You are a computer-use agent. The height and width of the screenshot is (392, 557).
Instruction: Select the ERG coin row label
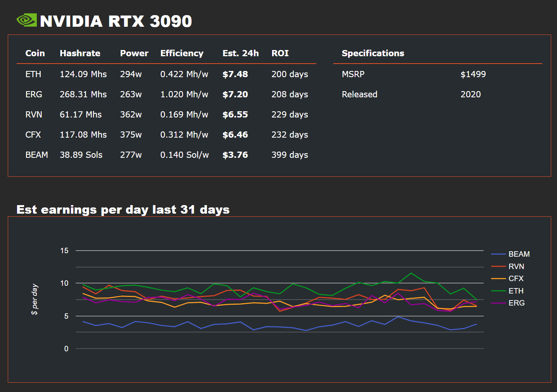[34, 94]
